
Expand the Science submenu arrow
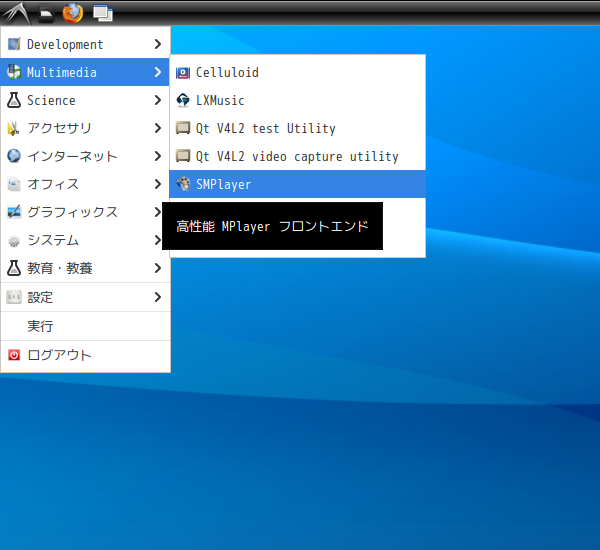click(158, 100)
